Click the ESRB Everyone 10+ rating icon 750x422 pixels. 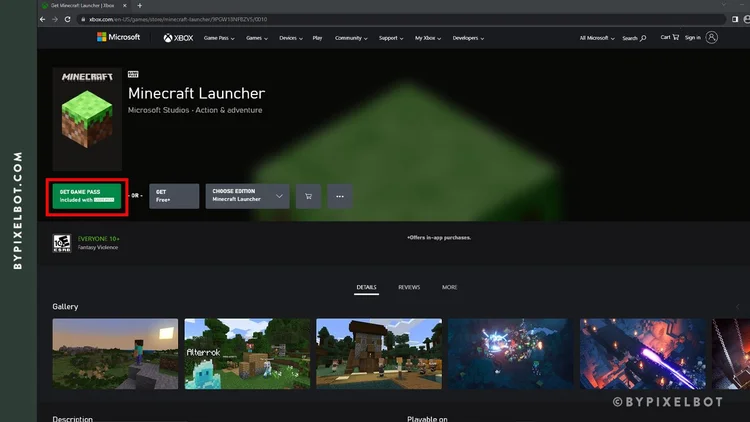(x=62, y=243)
